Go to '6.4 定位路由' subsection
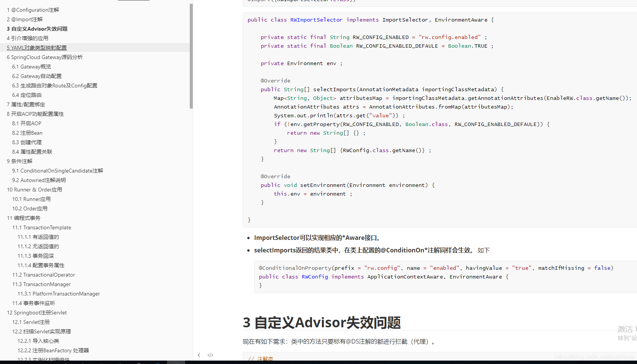The height and width of the screenshot is (364, 637). click(x=27, y=95)
